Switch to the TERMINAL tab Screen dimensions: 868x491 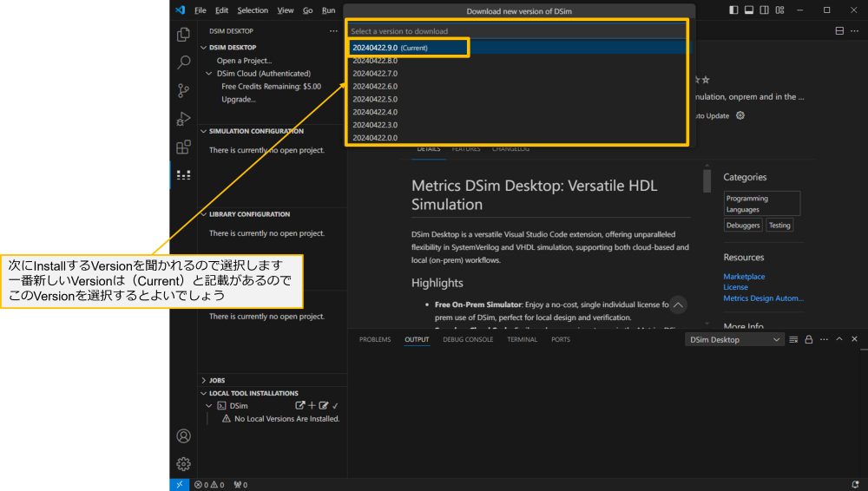click(522, 339)
